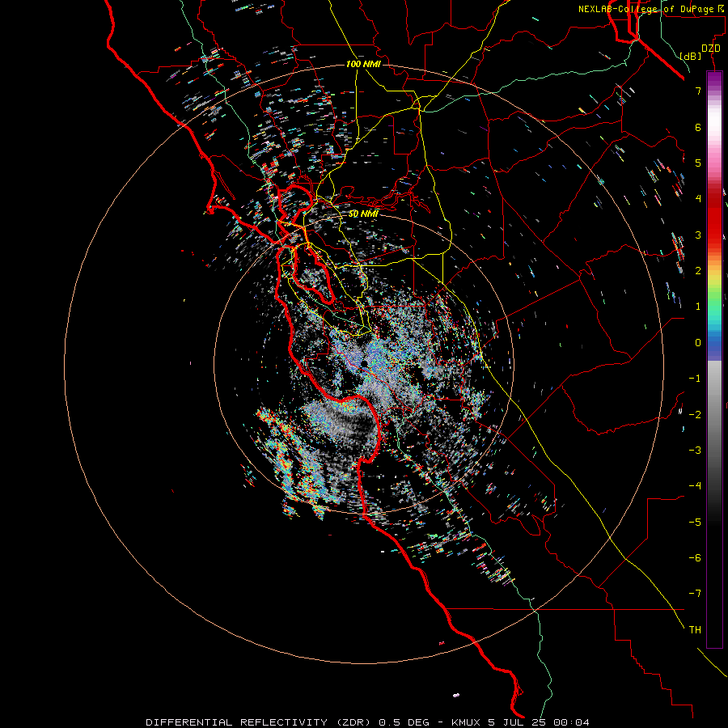This screenshot has width=728, height=728.
Task: Click the NEXLAB-College of DuPage credit text
Action: pos(651,9)
